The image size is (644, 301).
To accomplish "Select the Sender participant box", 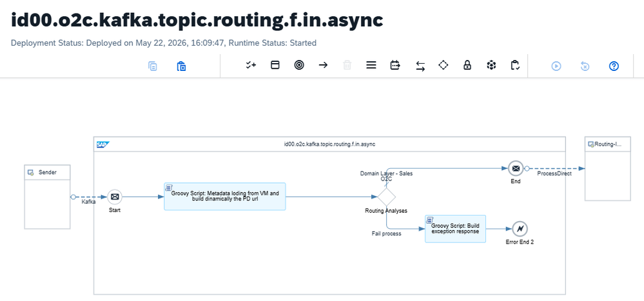I will click(47, 197).
